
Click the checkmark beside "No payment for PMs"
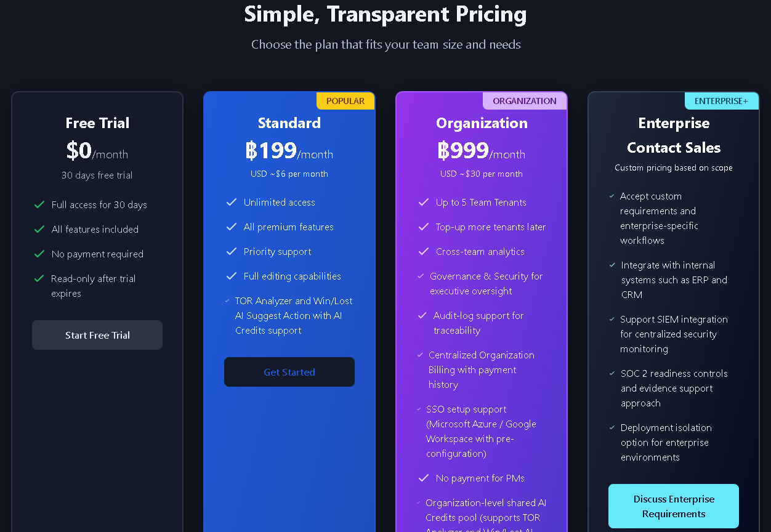pyautogui.click(x=424, y=478)
